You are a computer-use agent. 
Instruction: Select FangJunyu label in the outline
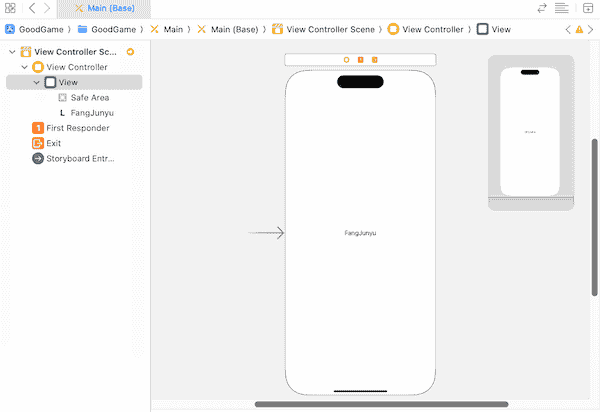[x=90, y=113]
